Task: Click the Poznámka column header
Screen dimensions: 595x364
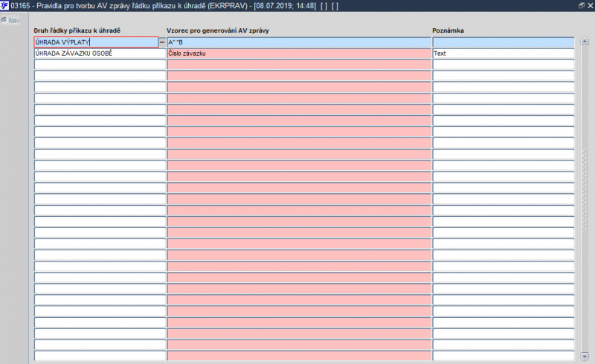Action: tap(448, 30)
